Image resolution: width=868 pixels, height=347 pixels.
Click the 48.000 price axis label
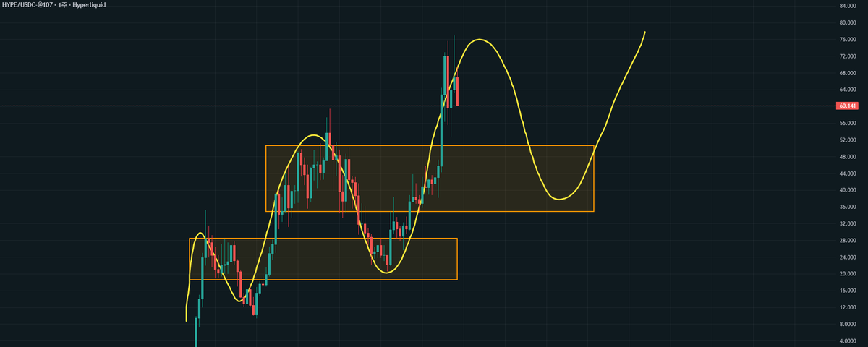tap(848, 156)
